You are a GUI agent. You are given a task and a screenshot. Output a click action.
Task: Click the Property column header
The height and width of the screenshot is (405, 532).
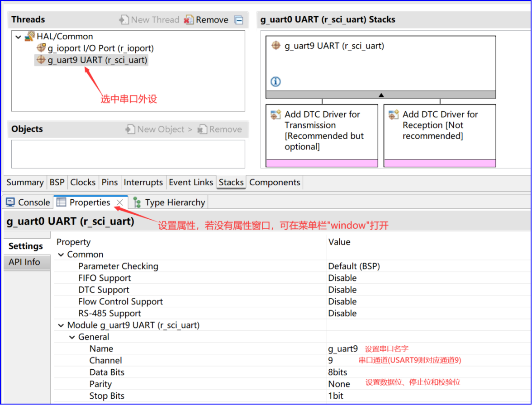74,242
